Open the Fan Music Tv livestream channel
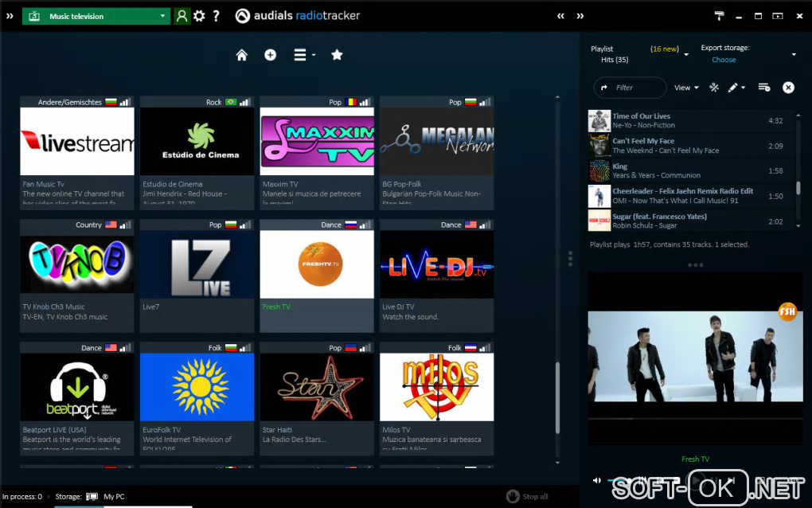This screenshot has height=508, width=812. (x=77, y=153)
